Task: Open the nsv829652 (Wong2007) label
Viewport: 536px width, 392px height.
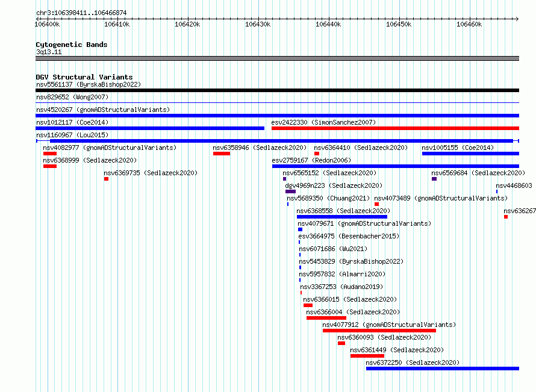Action: pos(72,97)
